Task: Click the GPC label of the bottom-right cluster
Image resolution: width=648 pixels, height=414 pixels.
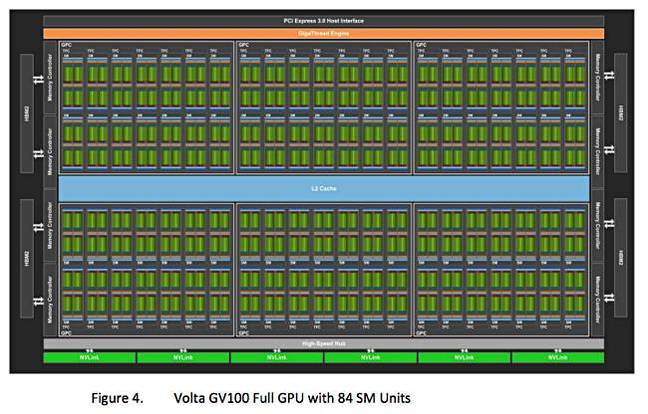Action: tap(422, 333)
